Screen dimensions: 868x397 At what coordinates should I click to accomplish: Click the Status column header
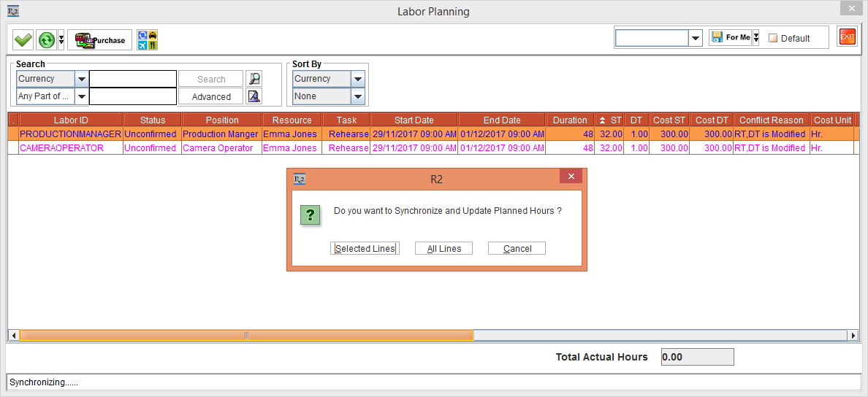153,120
